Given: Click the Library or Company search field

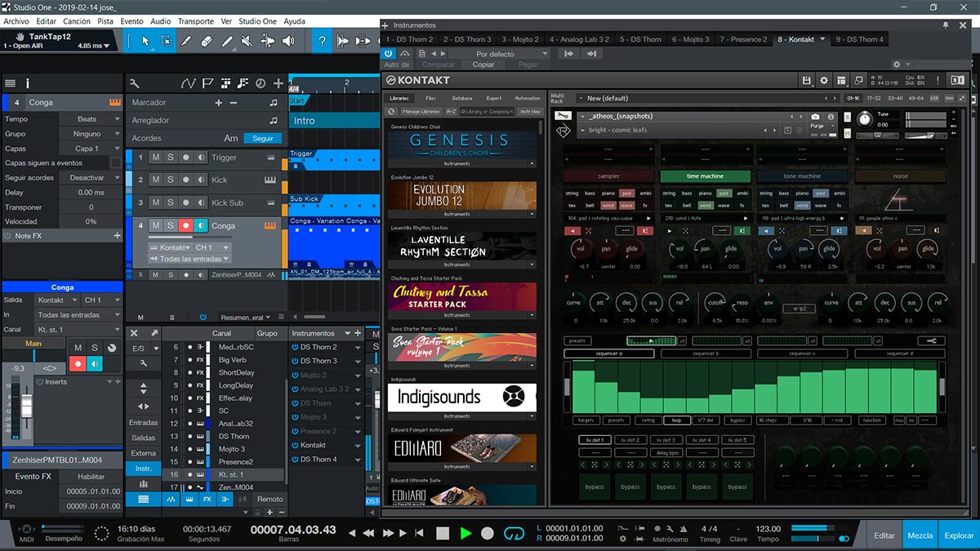Looking at the screenshot, I should click(x=487, y=111).
